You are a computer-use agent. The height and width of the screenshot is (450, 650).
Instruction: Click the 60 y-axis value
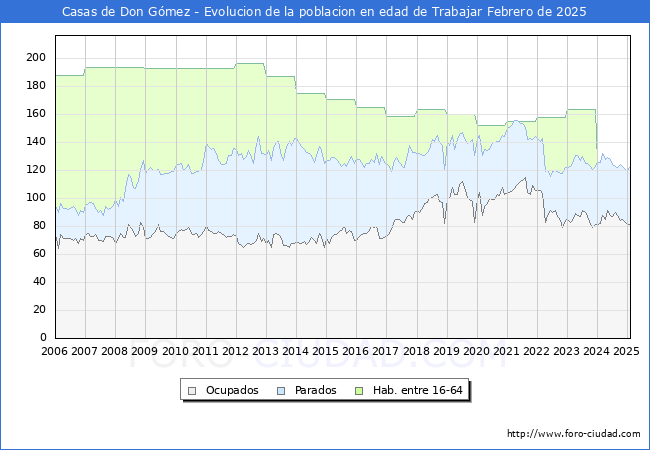click(39, 254)
